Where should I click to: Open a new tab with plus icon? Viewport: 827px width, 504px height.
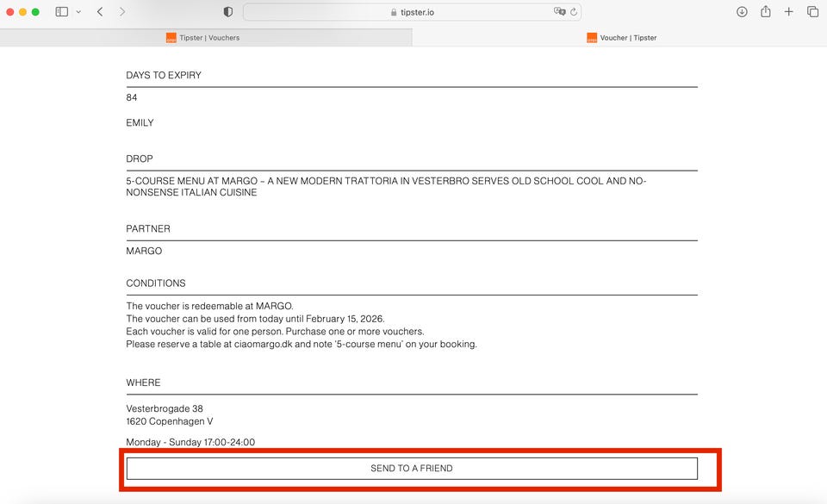tap(788, 11)
